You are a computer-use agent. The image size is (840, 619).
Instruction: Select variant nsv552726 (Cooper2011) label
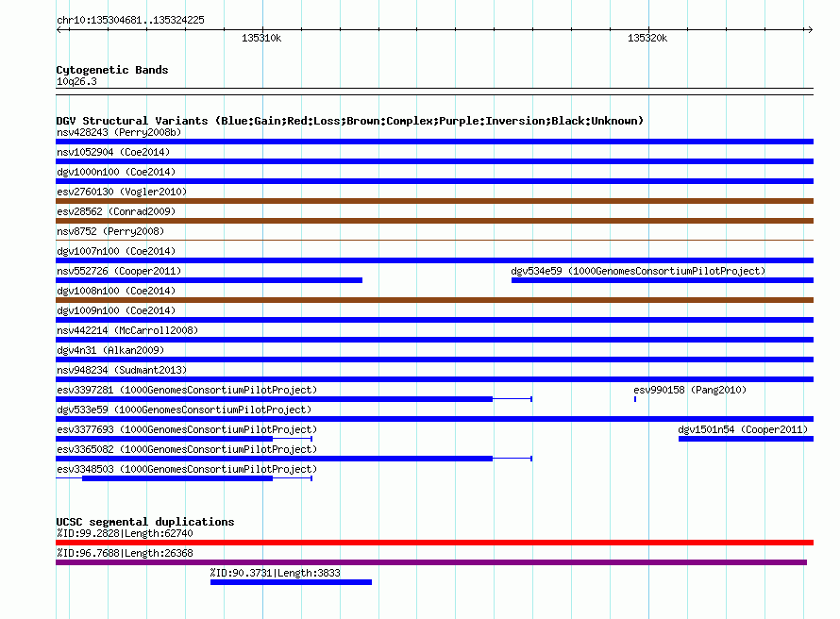pyautogui.click(x=119, y=271)
